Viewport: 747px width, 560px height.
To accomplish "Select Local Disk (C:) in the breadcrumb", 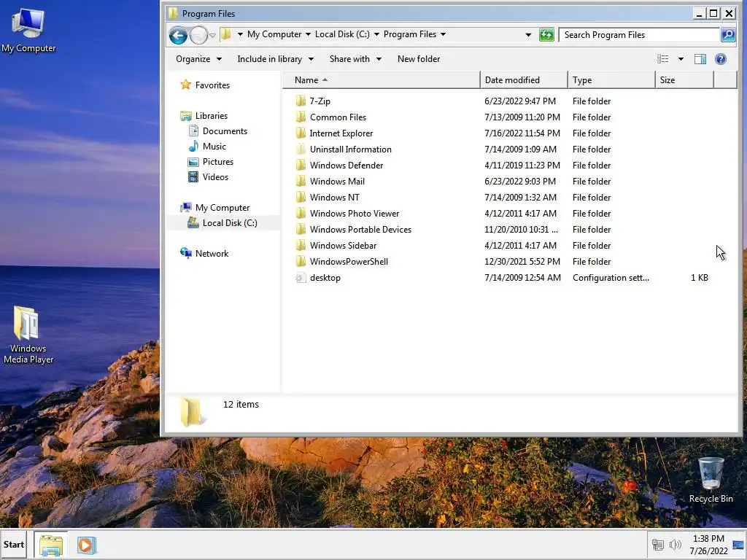I will click(342, 34).
